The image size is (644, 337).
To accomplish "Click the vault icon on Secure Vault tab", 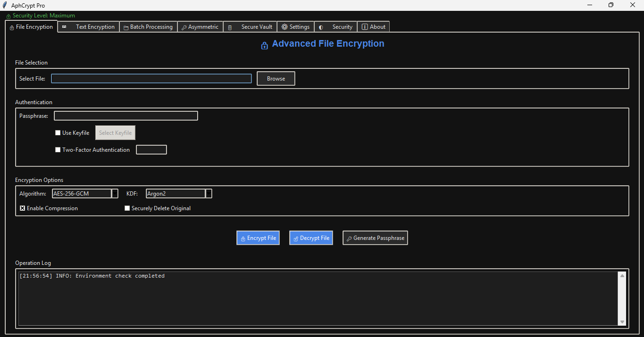I will pyautogui.click(x=230, y=27).
